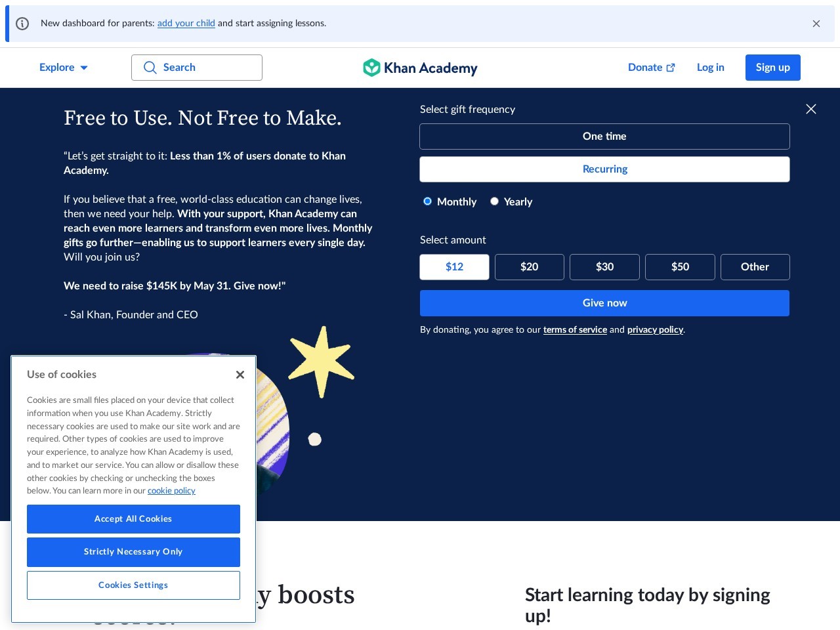Dismiss the parent dashboard notification banner
This screenshot has height=630, width=840.
point(816,24)
